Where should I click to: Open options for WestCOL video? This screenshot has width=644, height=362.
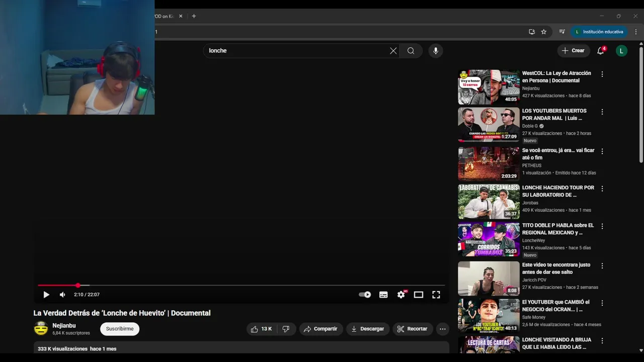[x=602, y=74]
